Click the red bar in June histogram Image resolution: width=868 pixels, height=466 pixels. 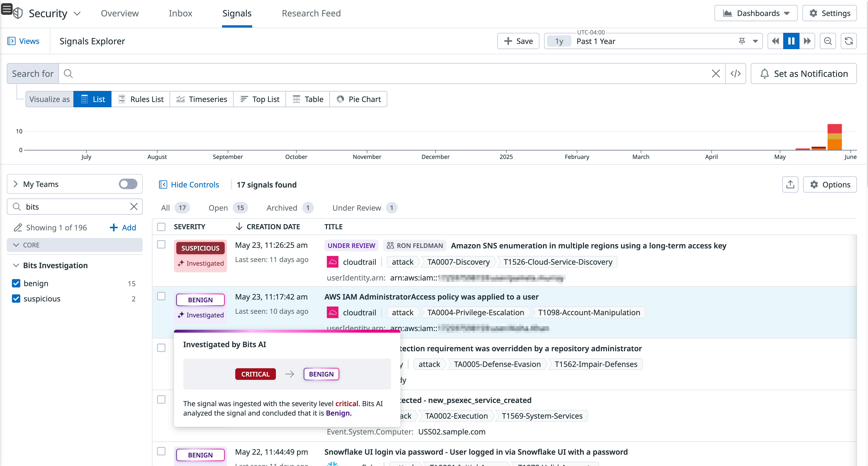[834, 129]
